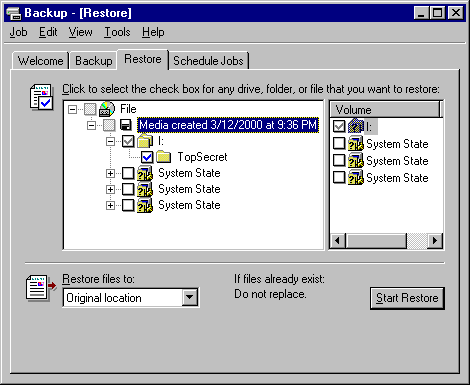Click the Backup app icon in title bar
The height and width of the screenshot is (385, 470).
tap(14, 13)
